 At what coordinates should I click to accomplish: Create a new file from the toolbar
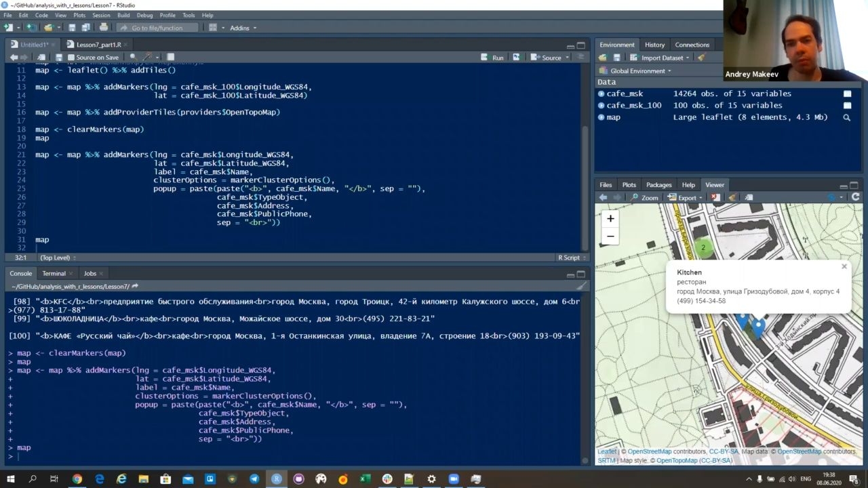click(7, 28)
